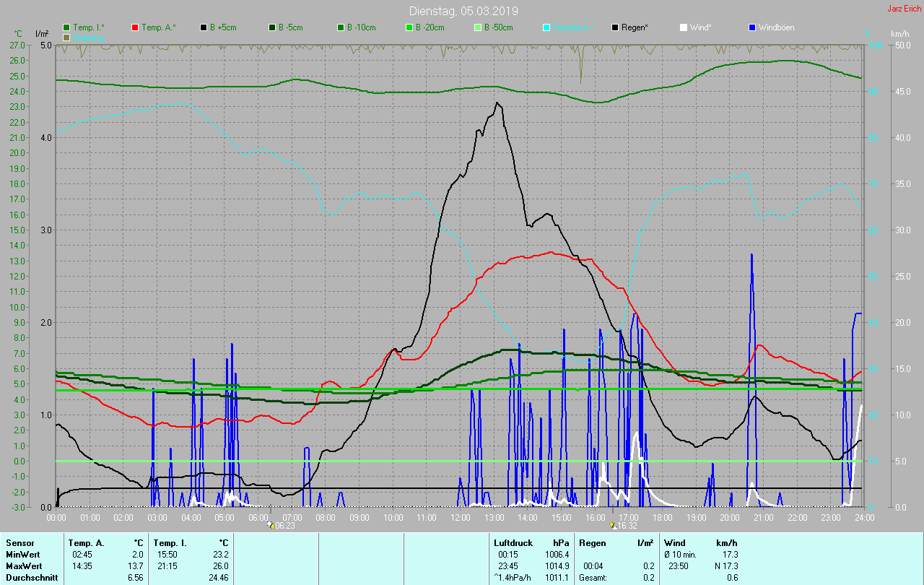Click the Durchschnitt row label
Screen dimensions: 924x585
[x=31, y=577]
